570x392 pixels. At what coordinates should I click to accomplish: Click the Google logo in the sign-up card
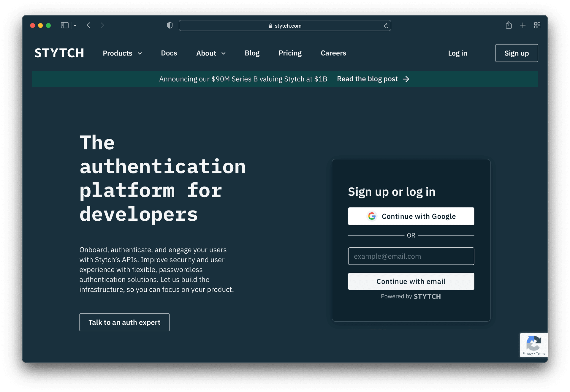(x=372, y=216)
